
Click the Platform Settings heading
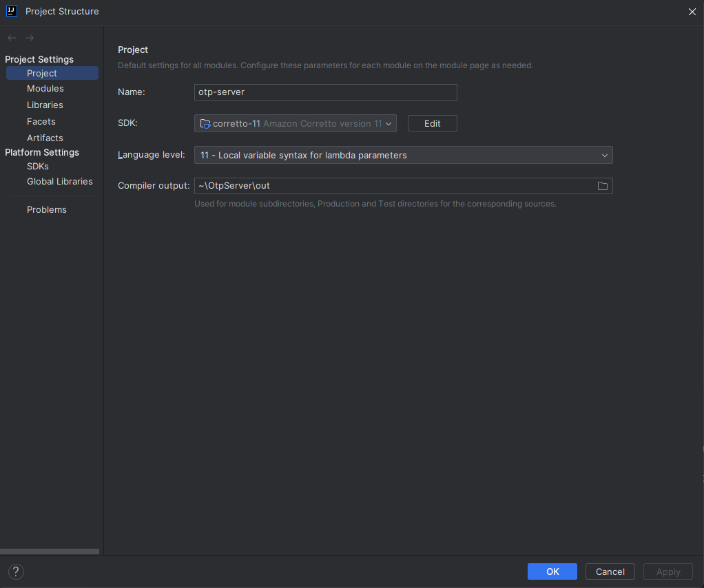[42, 152]
